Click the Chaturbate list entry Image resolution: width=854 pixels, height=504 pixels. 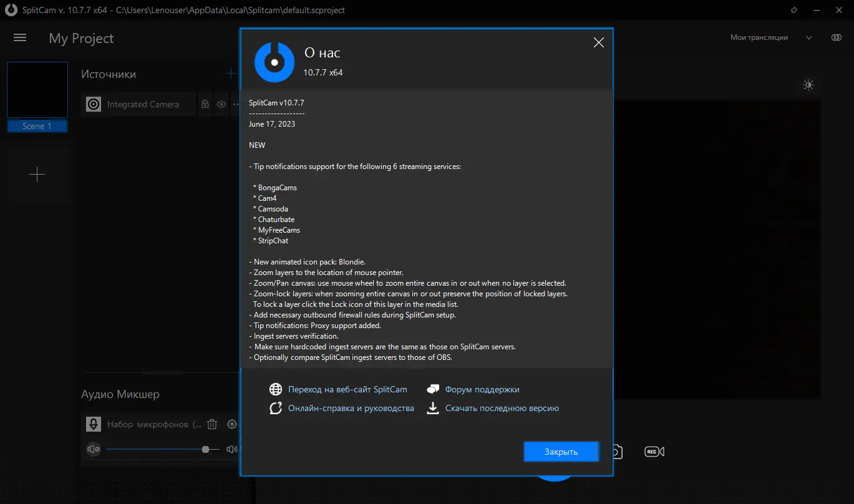276,220
